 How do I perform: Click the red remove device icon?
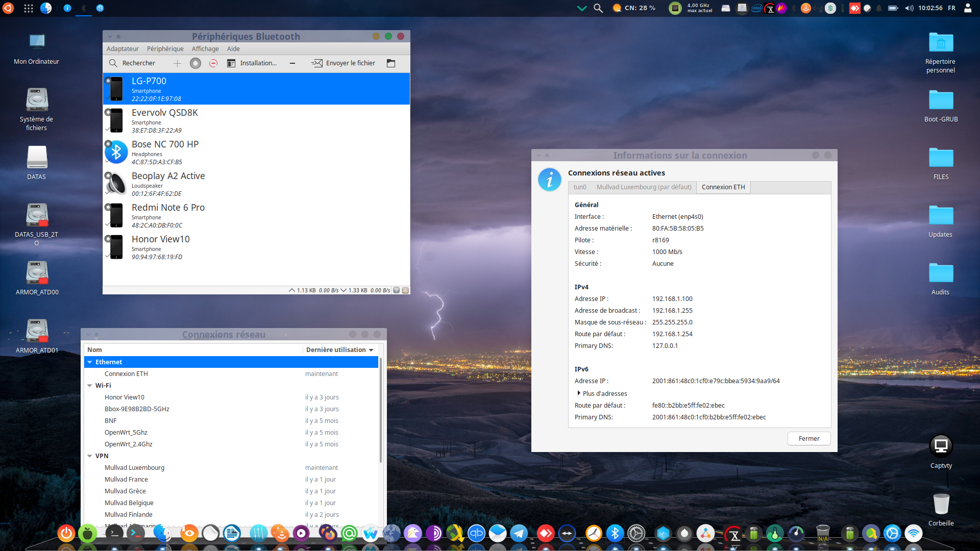213,63
